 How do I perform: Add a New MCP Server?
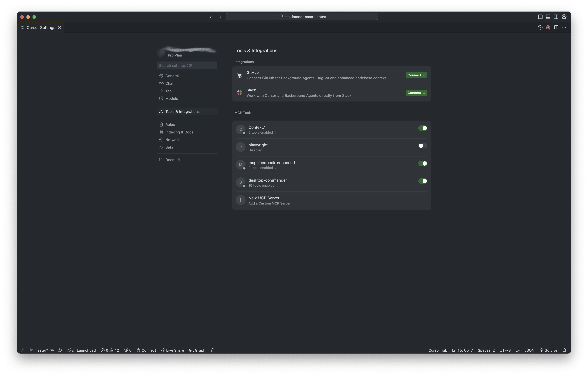point(331,200)
